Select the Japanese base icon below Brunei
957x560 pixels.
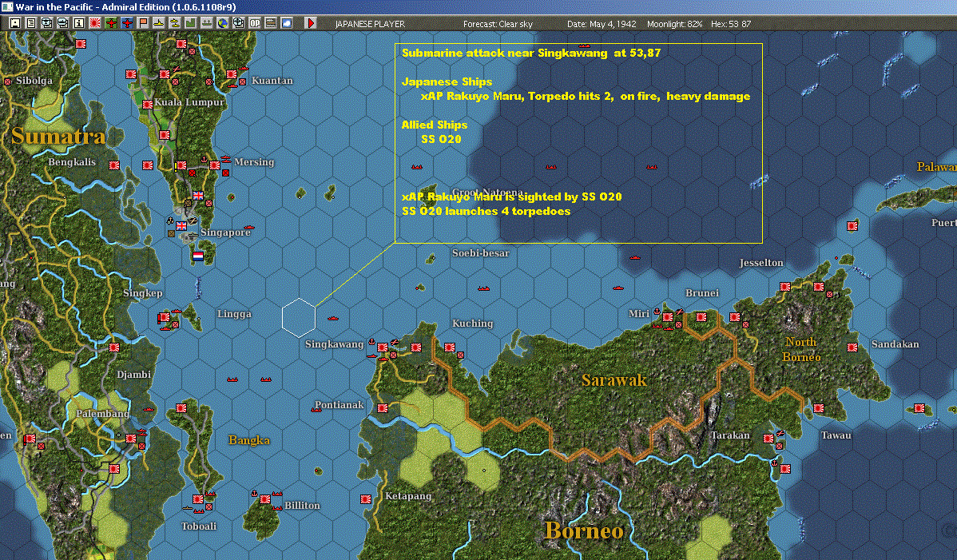click(701, 317)
